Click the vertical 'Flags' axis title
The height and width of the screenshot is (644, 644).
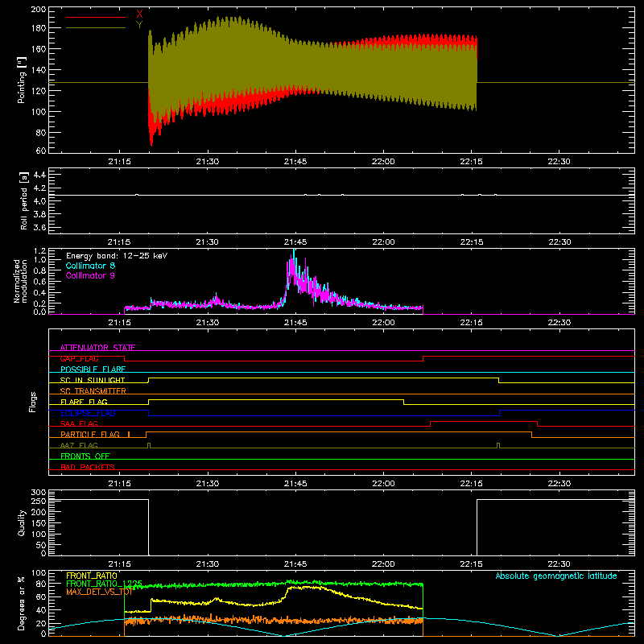[x=32, y=402]
